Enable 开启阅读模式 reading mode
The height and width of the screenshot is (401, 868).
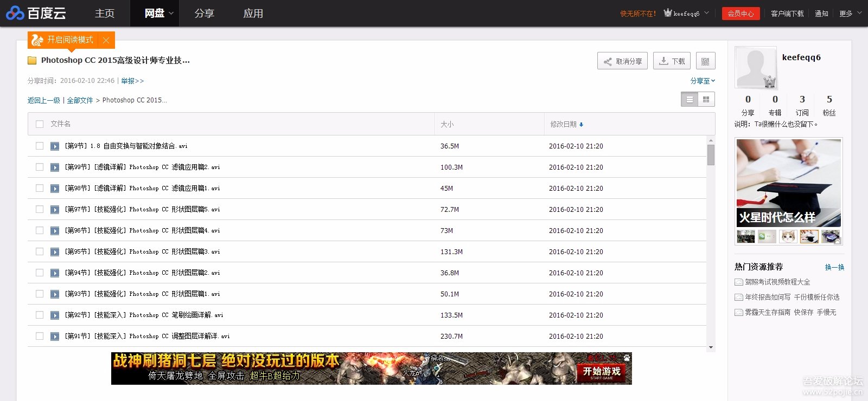coord(69,40)
